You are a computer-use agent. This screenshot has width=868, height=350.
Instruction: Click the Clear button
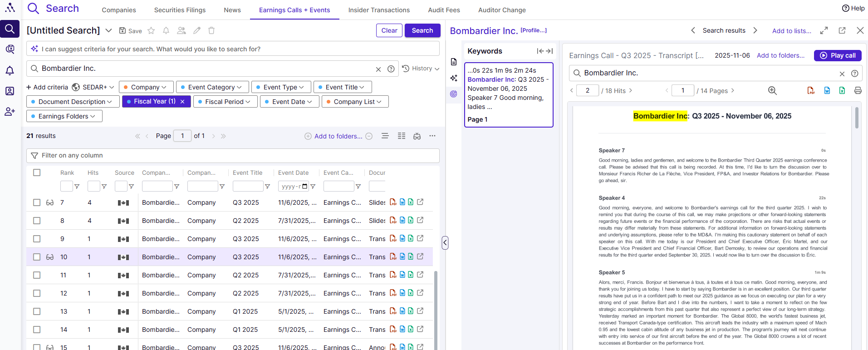[389, 30]
